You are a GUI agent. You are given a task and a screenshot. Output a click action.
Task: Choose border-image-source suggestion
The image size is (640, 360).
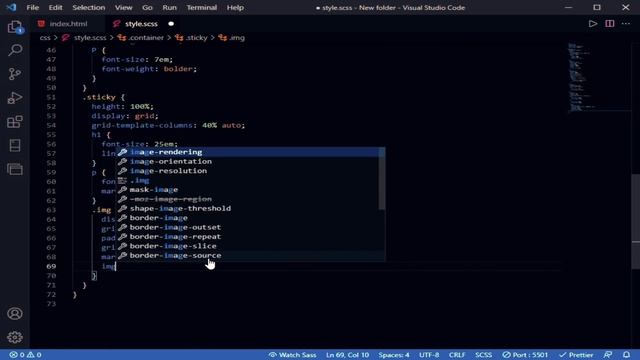click(250, 255)
